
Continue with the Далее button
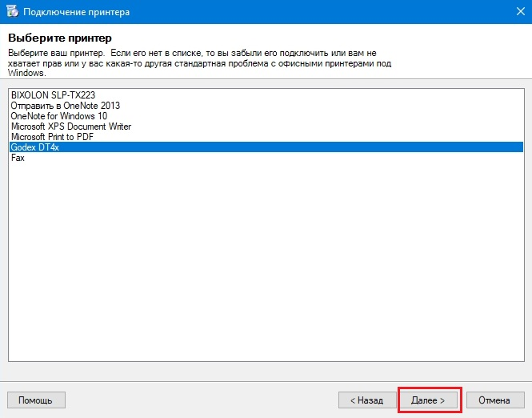[x=428, y=400]
